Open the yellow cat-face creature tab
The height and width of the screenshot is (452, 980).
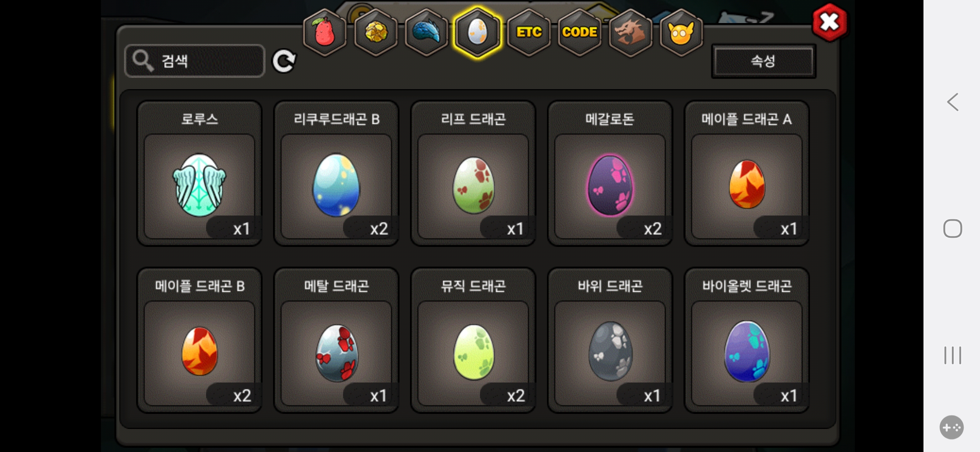pyautogui.click(x=681, y=32)
